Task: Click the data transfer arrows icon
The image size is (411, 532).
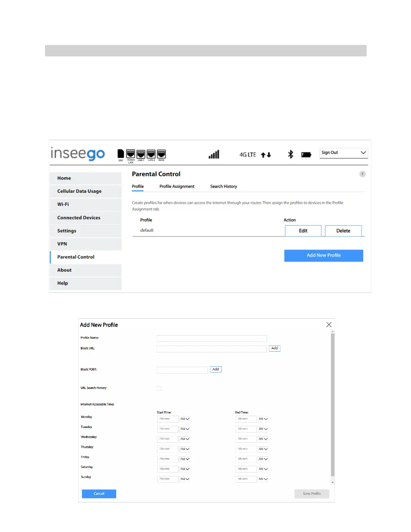Action: pyautogui.click(x=266, y=155)
